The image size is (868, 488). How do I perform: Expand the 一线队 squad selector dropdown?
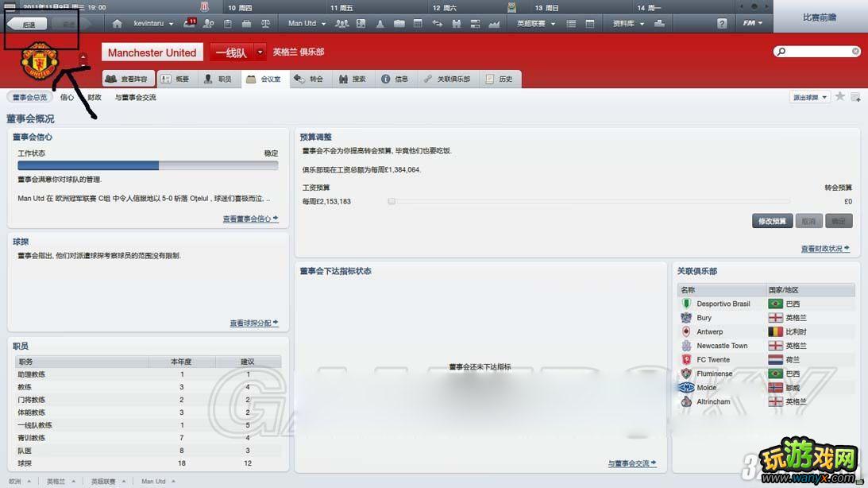coord(260,53)
